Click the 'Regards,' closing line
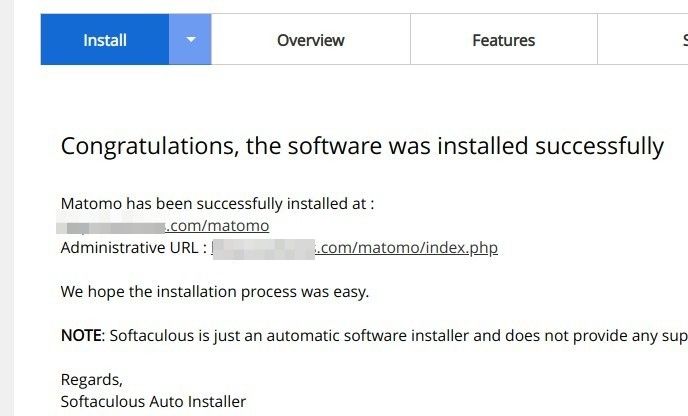The height and width of the screenshot is (416, 688). click(92, 380)
